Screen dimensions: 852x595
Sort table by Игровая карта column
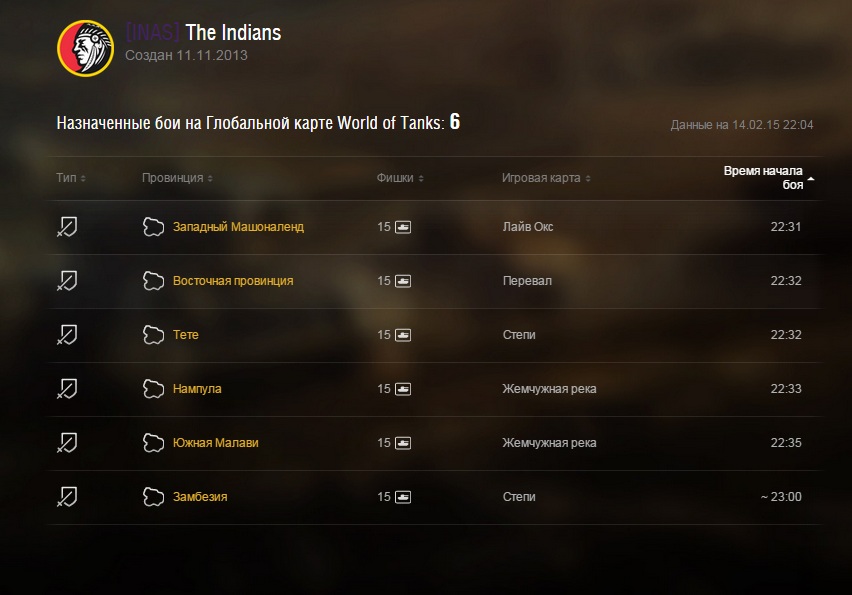546,178
